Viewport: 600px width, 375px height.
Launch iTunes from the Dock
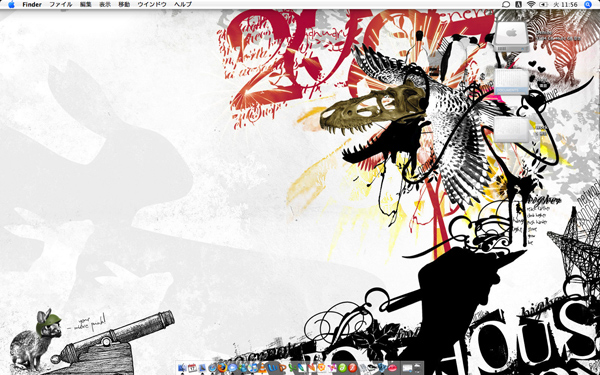coord(253,368)
